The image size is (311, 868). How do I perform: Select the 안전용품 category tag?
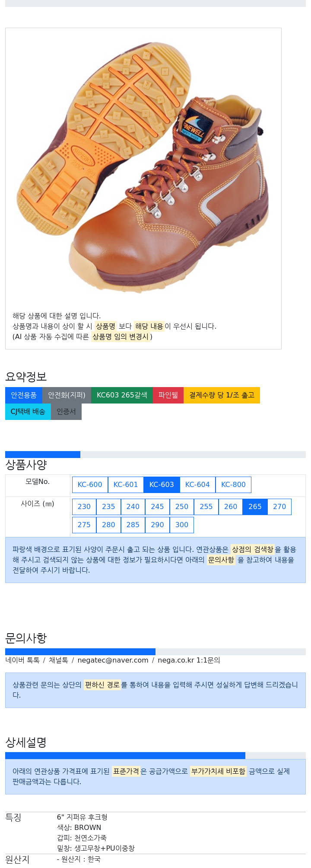[x=24, y=395]
